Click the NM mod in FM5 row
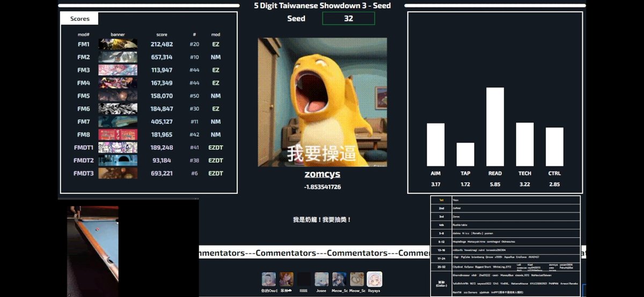Image resolution: width=644 pixels, height=297 pixels. pyautogui.click(x=216, y=96)
